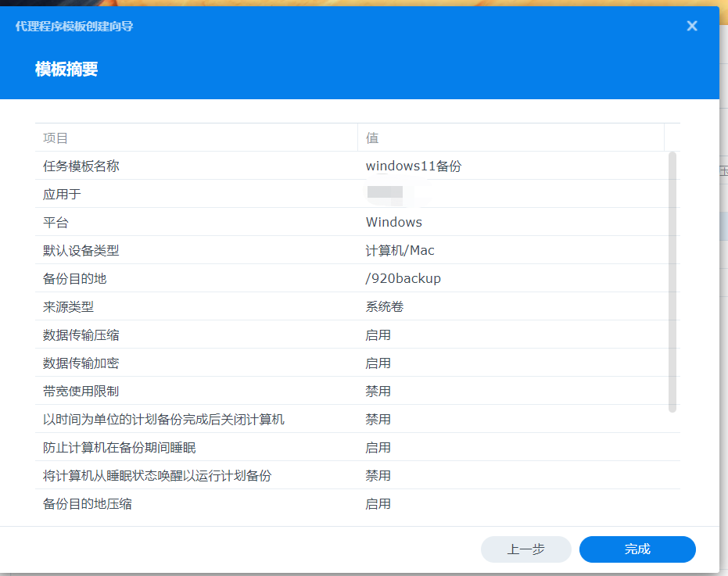Select 禁用 value for 完成后关闭计算机 row

[x=378, y=420]
